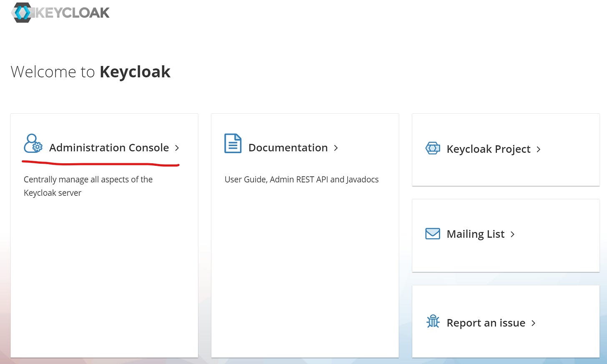This screenshot has height=364, width=607.
Task: Click the envelope icon next to Mailing List
Action: pos(432,234)
